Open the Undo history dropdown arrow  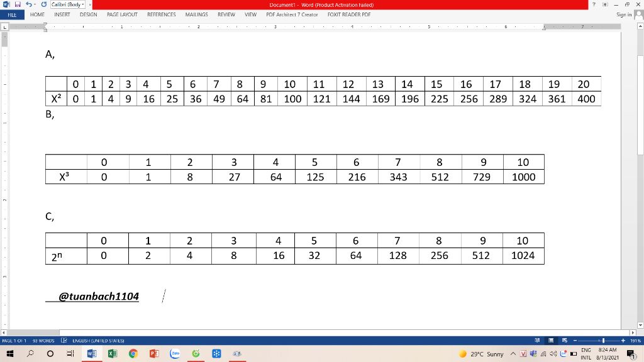click(35, 4)
